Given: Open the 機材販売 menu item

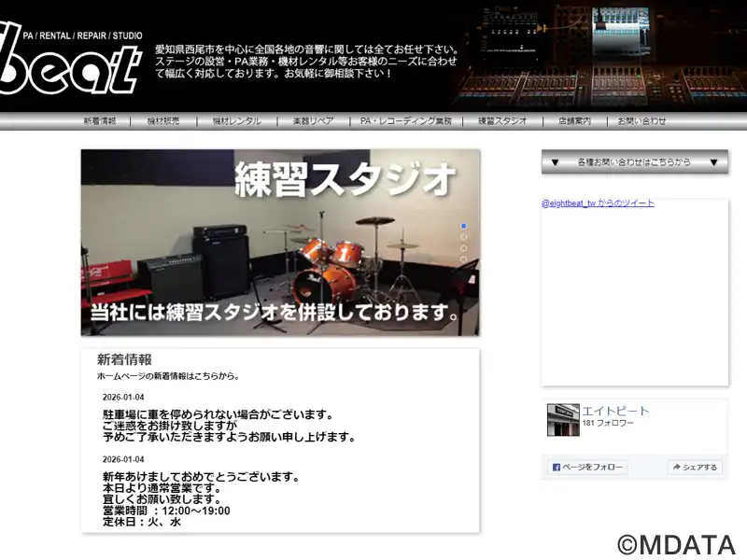Looking at the screenshot, I should coord(163,121).
